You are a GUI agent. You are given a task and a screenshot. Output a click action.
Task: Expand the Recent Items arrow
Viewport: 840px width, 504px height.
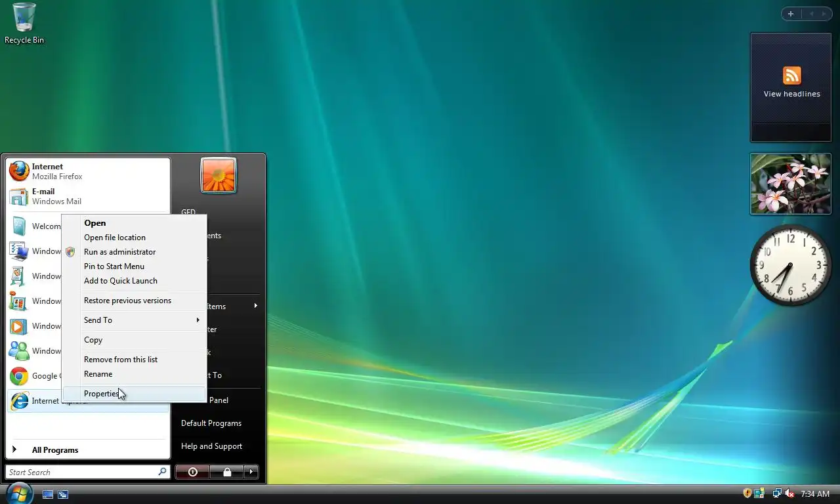pyautogui.click(x=255, y=306)
